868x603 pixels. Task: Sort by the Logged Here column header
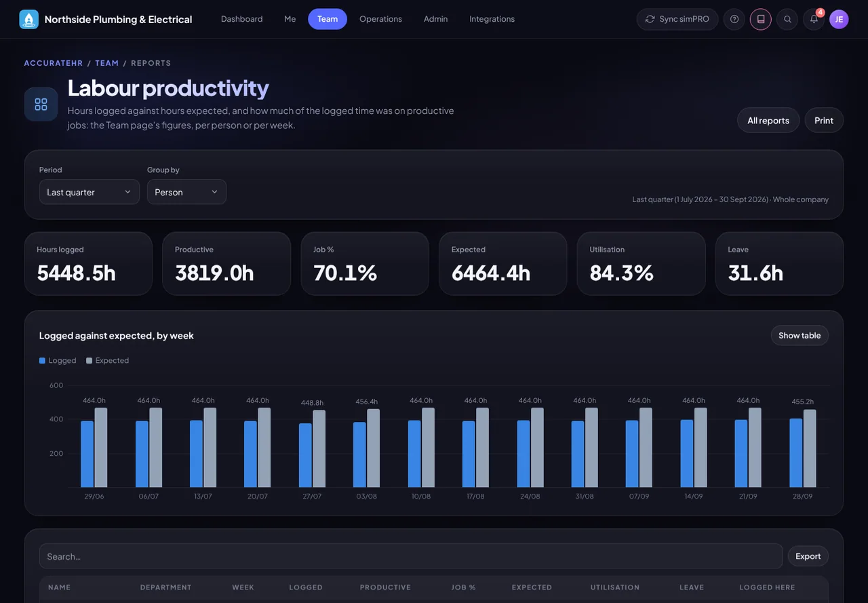click(767, 587)
